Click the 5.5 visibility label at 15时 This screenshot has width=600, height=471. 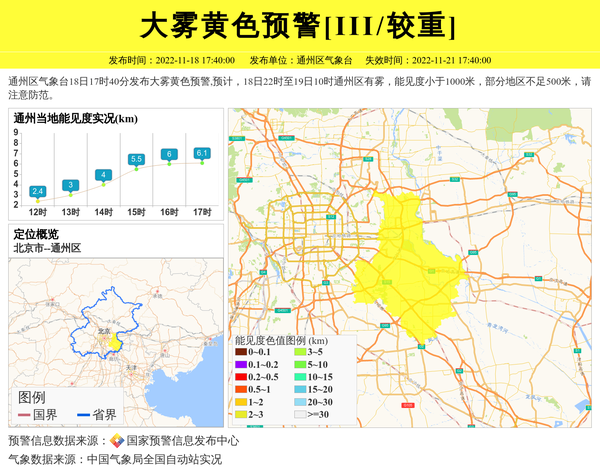coord(136,159)
